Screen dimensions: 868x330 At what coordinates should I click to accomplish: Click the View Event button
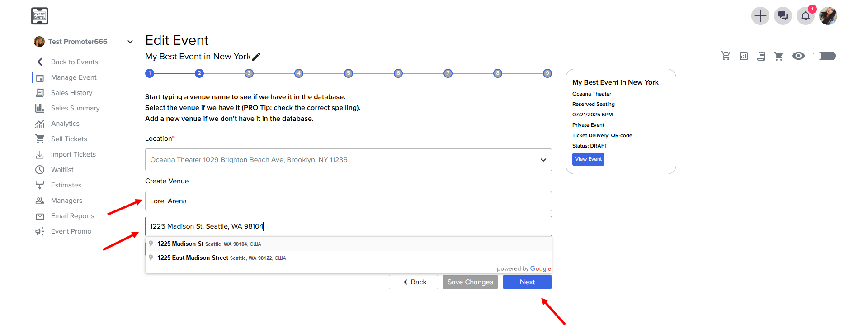[x=588, y=159]
